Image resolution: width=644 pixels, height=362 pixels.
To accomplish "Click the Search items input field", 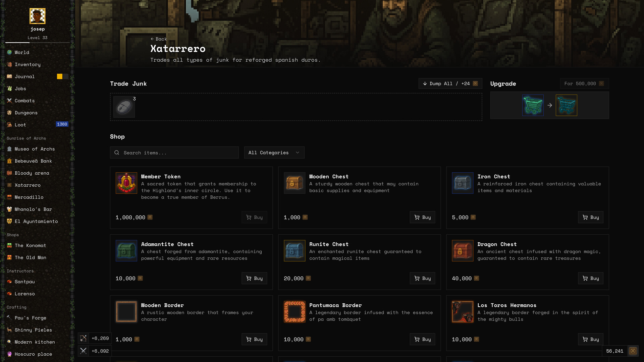I will click(x=174, y=153).
